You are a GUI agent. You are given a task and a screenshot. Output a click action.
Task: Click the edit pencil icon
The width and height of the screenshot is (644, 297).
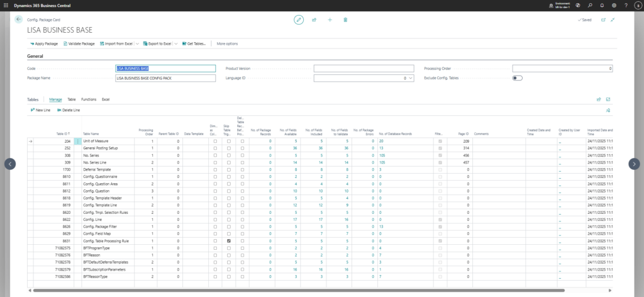(299, 20)
